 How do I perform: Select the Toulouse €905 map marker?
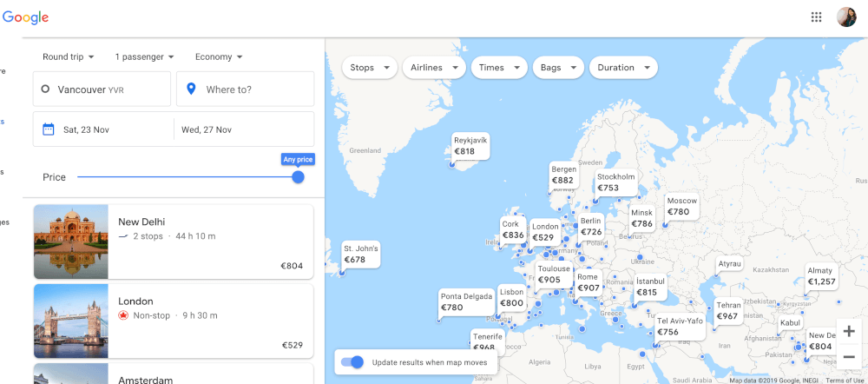[x=554, y=275]
